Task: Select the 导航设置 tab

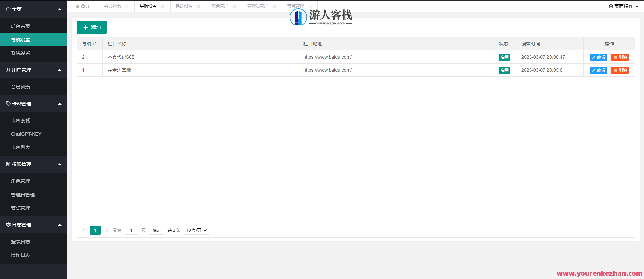Action: click(148, 6)
